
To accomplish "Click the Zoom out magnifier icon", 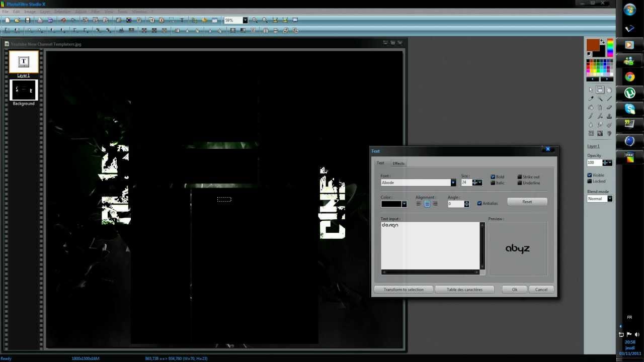I will [x=265, y=20].
